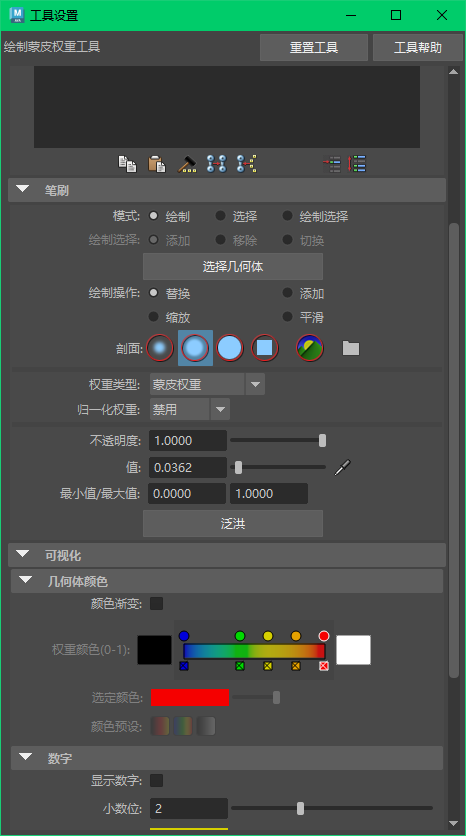This screenshot has width=466, height=836.
Task: Click the 小数位 input field
Action: tap(189, 808)
